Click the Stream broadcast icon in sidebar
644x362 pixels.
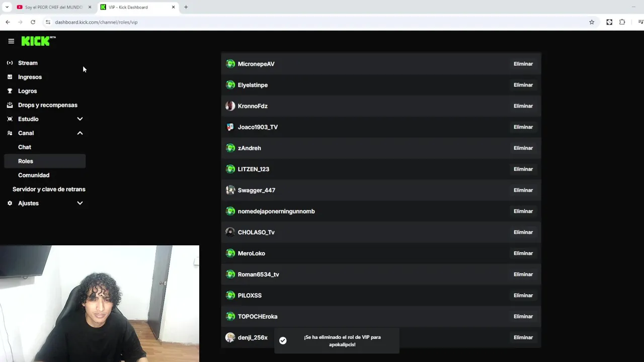10,63
